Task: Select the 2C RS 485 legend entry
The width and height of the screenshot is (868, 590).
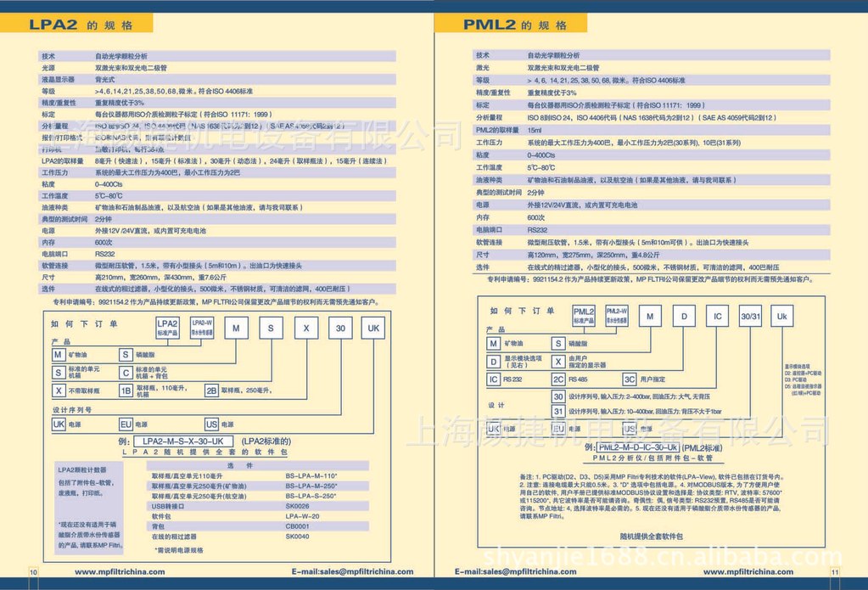Action: pyautogui.click(x=569, y=379)
